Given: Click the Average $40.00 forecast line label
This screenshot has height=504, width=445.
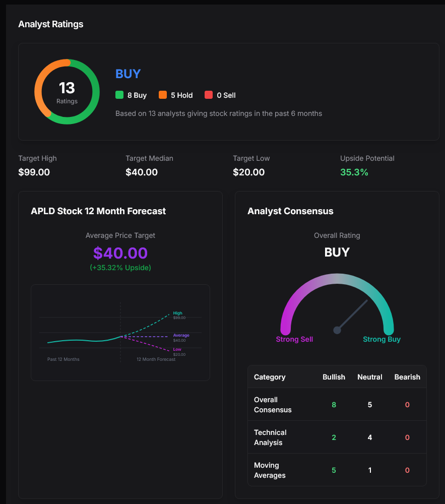Looking at the screenshot, I should pos(180,337).
